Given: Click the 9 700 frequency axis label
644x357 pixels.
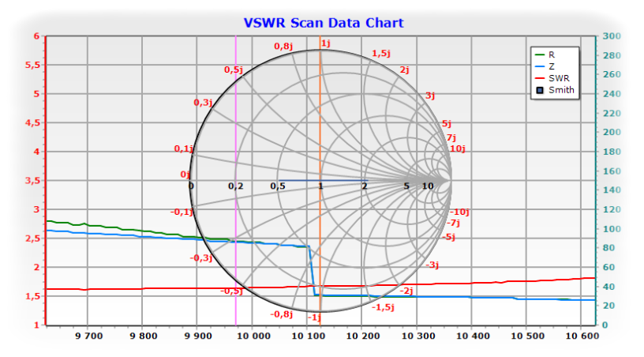Looking at the screenshot, I should [x=88, y=336].
